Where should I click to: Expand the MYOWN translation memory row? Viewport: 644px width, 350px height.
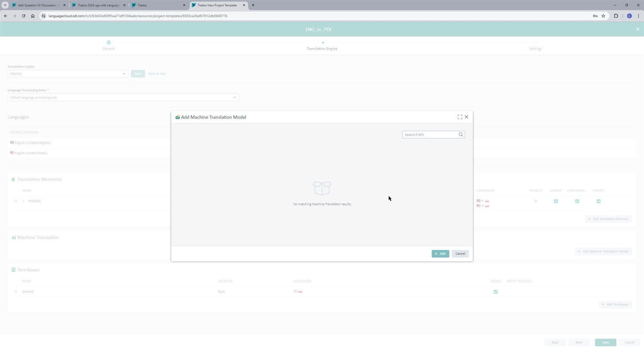coord(24,201)
